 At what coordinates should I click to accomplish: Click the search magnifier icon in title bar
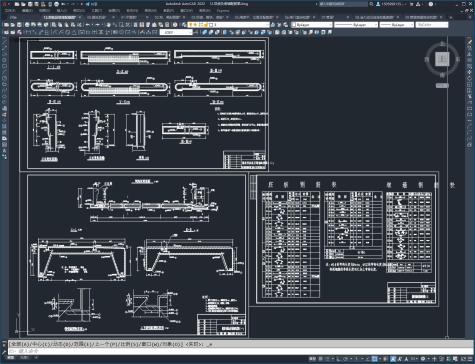(371, 4)
